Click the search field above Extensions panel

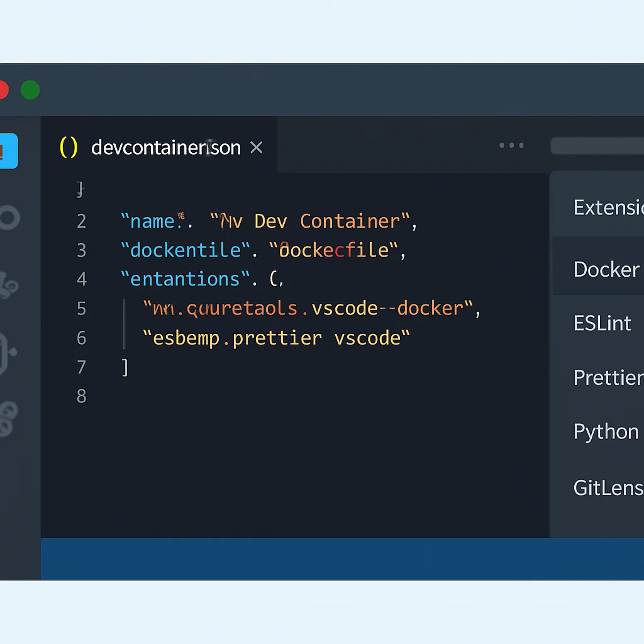coord(597,146)
